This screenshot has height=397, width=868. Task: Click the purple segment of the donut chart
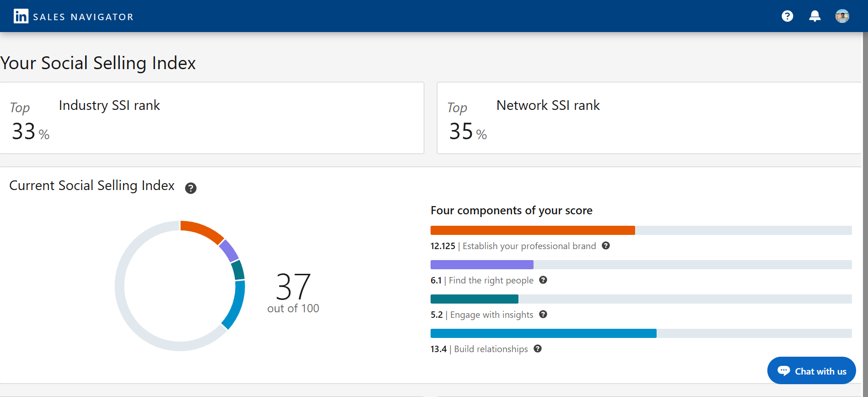pyautogui.click(x=229, y=250)
